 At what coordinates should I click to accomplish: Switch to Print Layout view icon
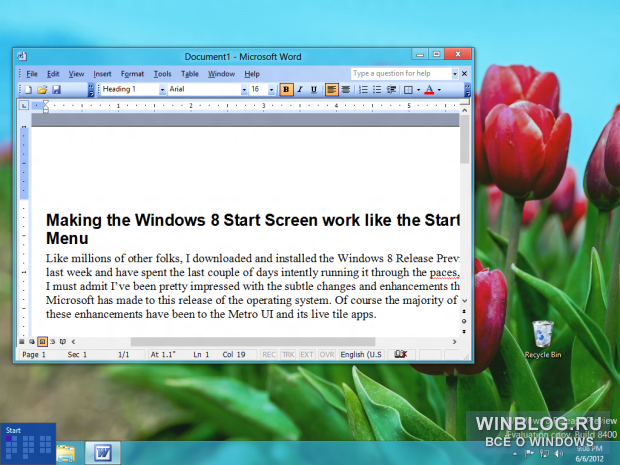[42, 341]
